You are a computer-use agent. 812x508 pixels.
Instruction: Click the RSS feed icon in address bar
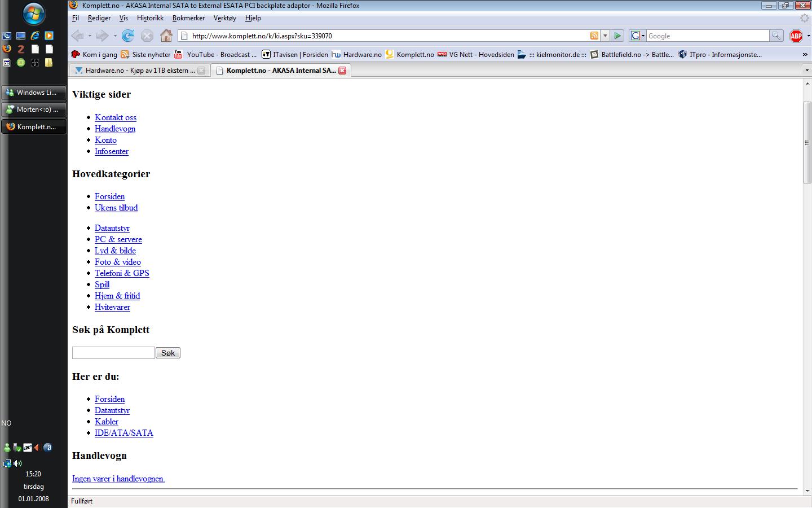tap(594, 36)
